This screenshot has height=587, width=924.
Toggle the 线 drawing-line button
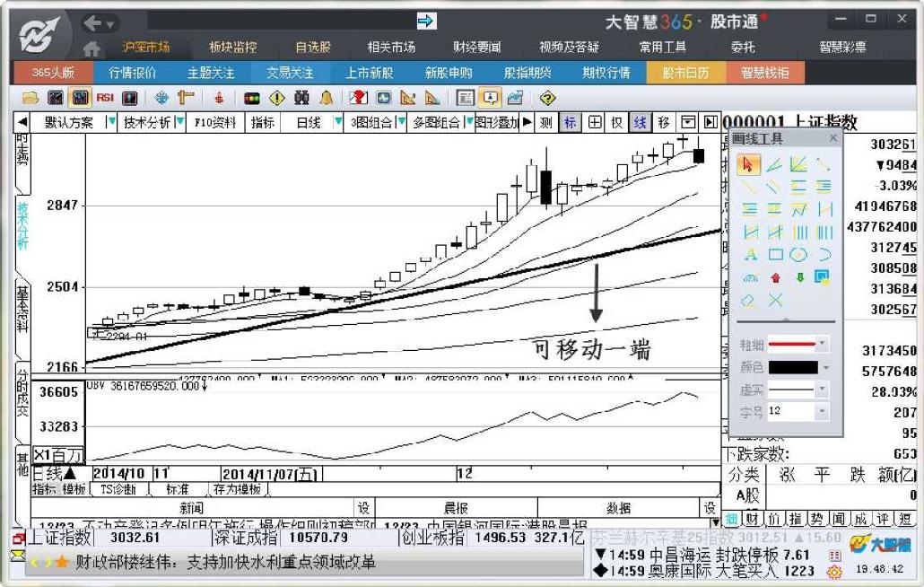pos(640,123)
